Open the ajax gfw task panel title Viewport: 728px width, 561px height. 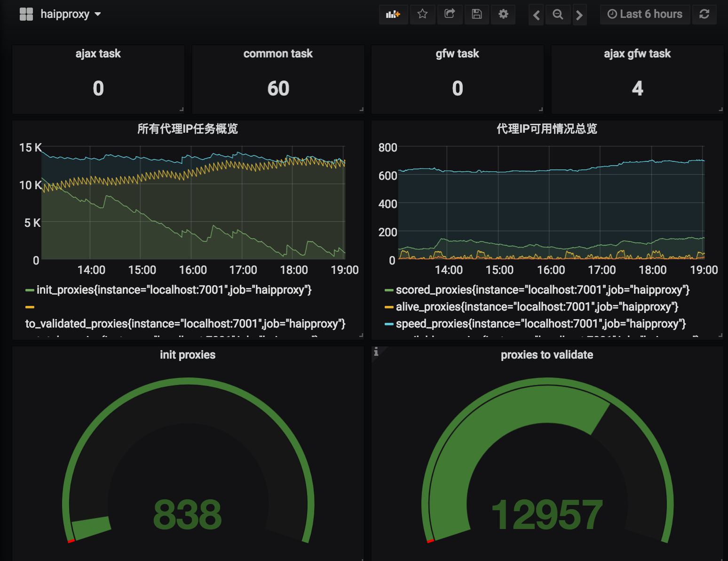click(637, 54)
